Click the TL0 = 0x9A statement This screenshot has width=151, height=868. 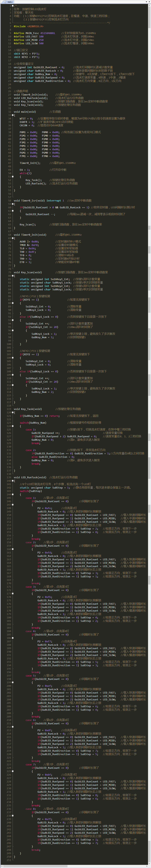(x=28, y=248)
